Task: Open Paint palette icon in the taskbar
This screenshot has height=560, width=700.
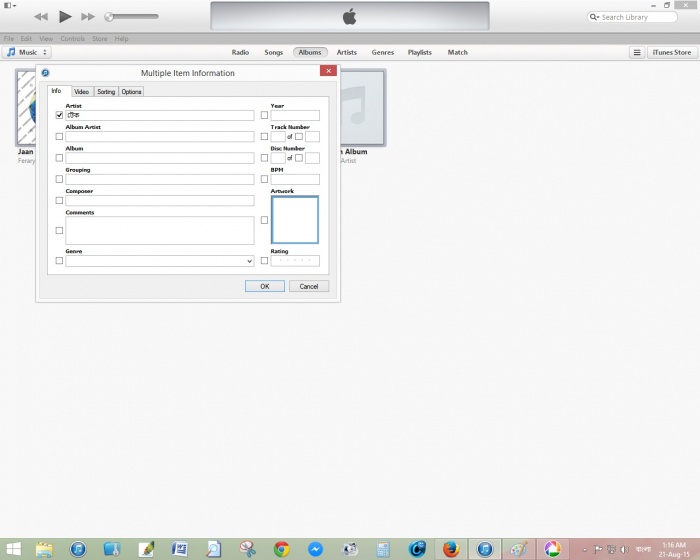Action: coord(519,549)
